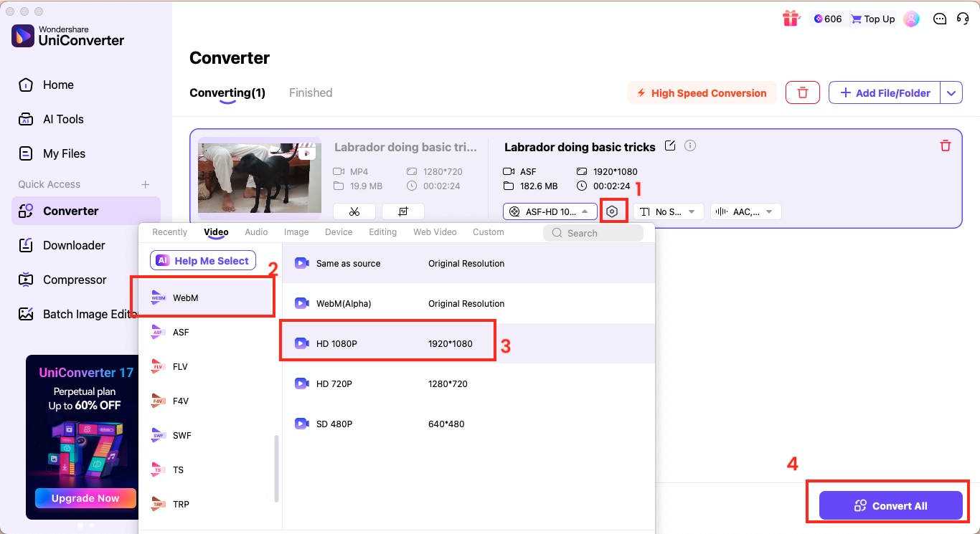Open the Add File/Folder chevron dropdown
Screen dimensions: 980x534
[x=951, y=92]
